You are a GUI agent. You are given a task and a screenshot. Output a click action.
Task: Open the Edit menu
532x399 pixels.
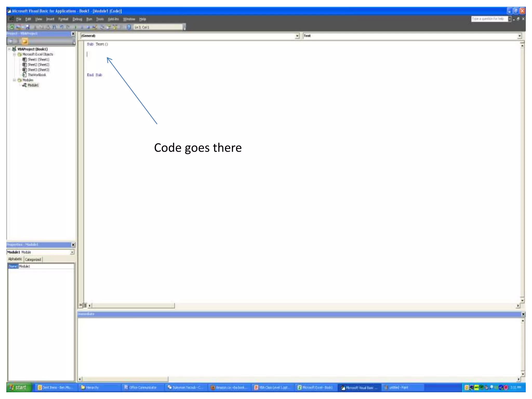click(28, 19)
